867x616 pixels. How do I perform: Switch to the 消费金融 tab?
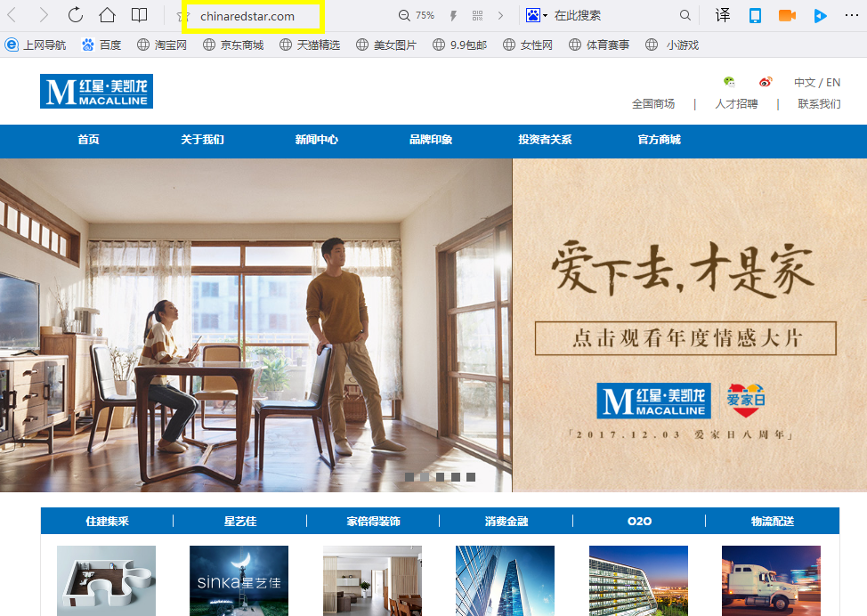tap(506, 521)
